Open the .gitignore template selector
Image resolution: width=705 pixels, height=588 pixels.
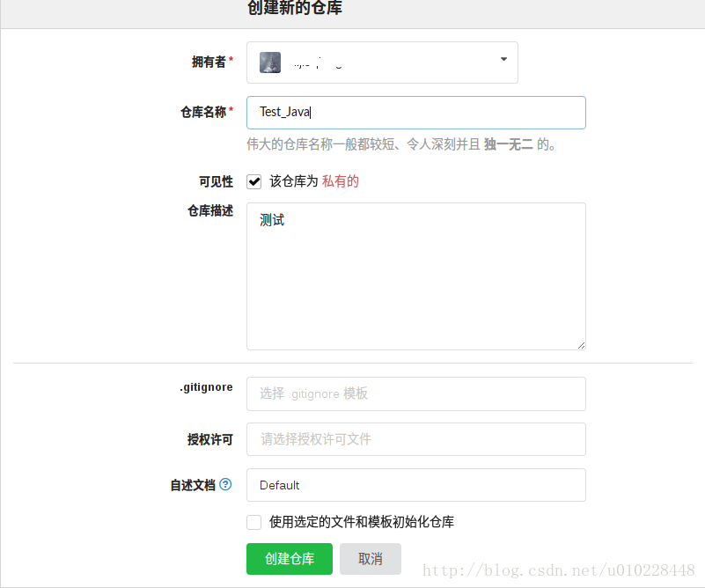click(416, 393)
